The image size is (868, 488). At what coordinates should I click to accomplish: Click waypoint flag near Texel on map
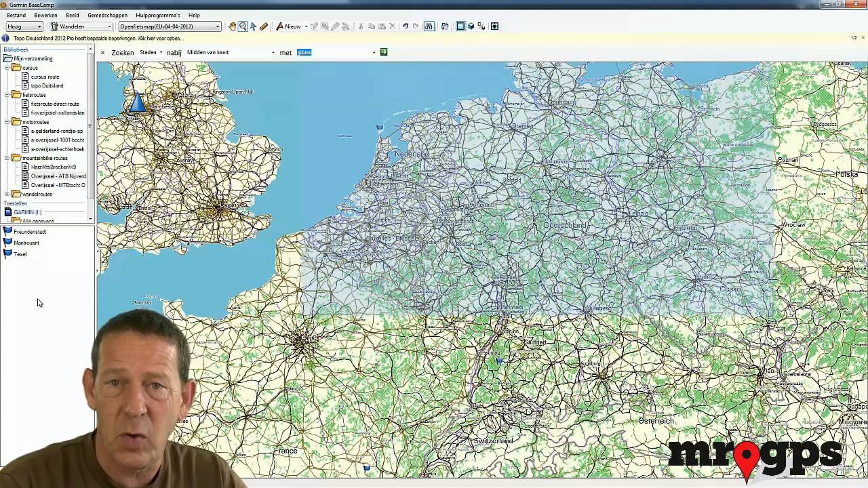point(380,127)
